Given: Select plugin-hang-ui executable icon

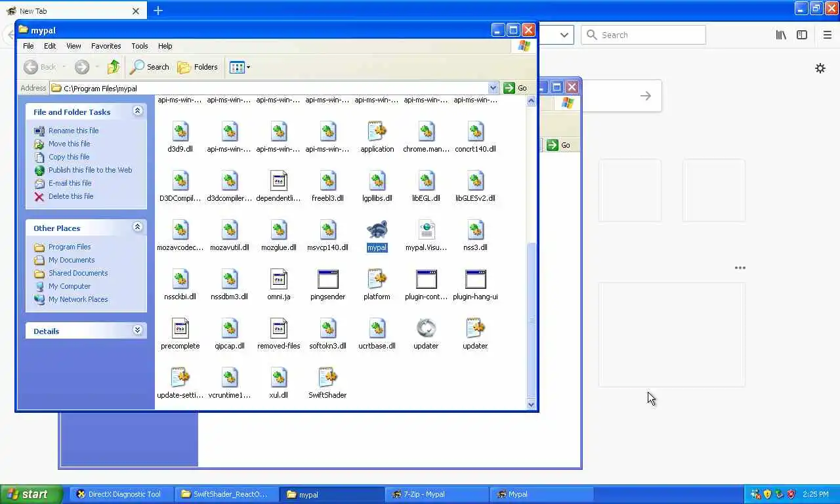Looking at the screenshot, I should click(476, 279).
